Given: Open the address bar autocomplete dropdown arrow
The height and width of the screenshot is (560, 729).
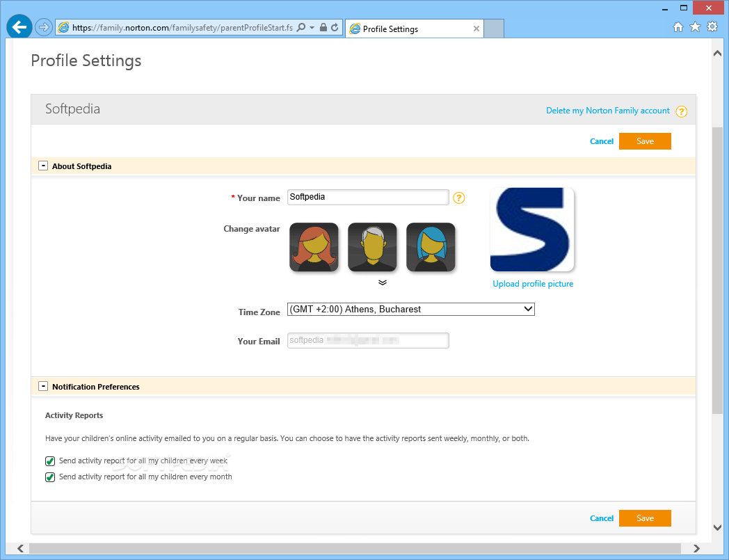Looking at the screenshot, I should [x=312, y=27].
